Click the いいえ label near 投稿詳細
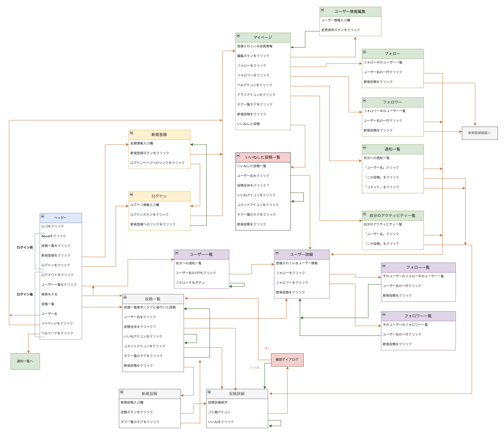This screenshot has height=434, width=504. [x=254, y=368]
